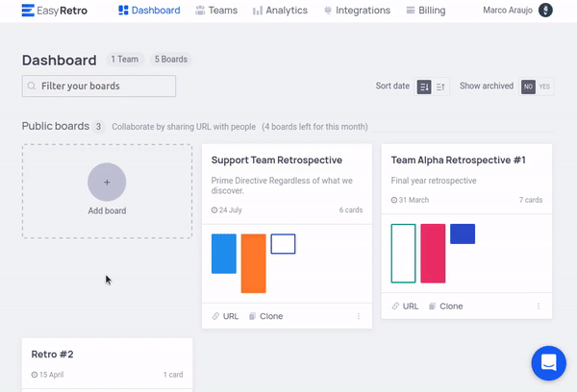Sort boards by date descending

point(424,86)
